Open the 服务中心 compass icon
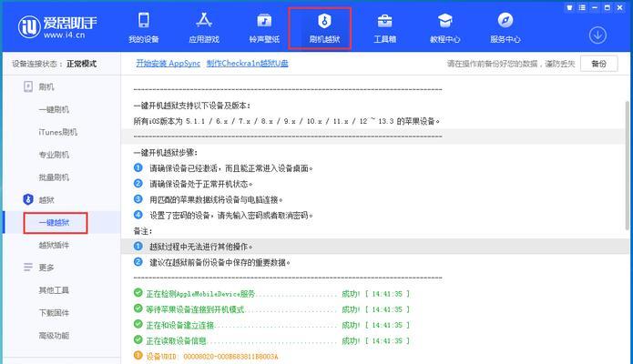Screen dimensions: 633x364 point(505,20)
